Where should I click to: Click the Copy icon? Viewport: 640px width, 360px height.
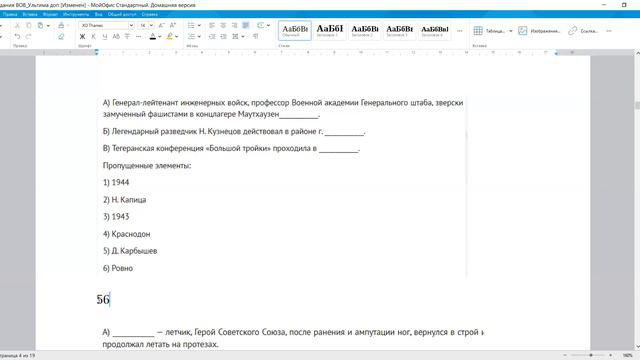click(29, 25)
